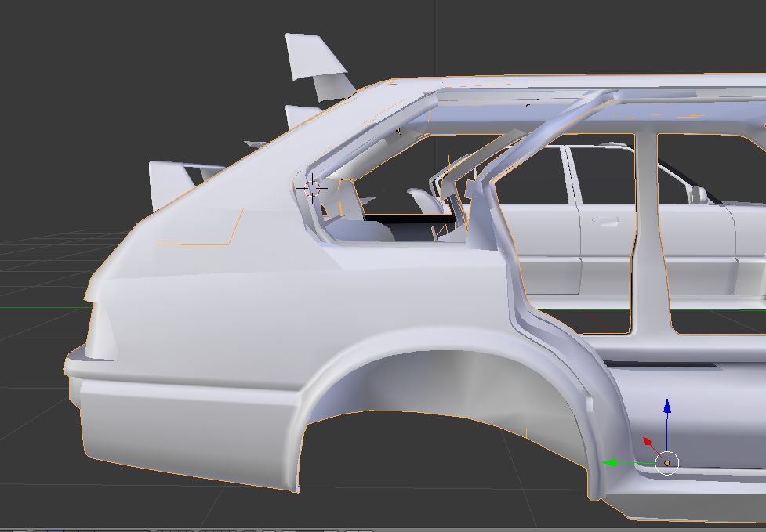
Task: Click the white manipulator center circle
Action: [x=667, y=463]
